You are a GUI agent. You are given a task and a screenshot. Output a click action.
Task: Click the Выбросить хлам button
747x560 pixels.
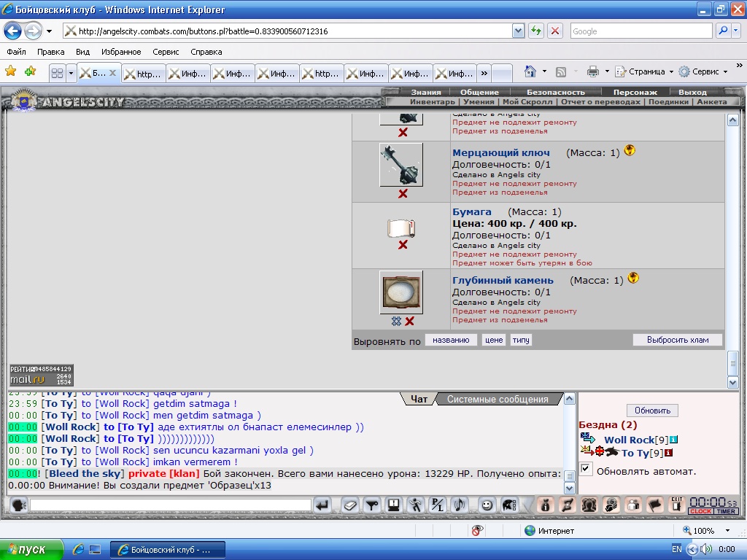point(678,340)
